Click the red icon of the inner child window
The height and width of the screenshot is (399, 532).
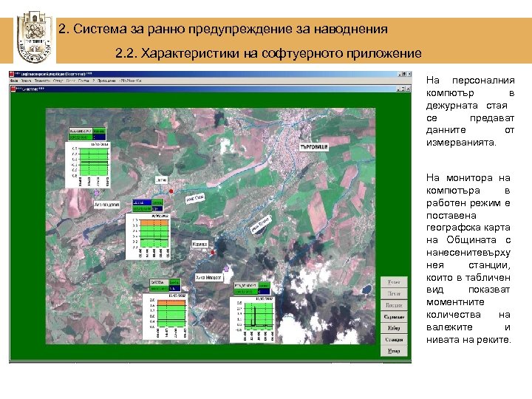(x=13, y=89)
